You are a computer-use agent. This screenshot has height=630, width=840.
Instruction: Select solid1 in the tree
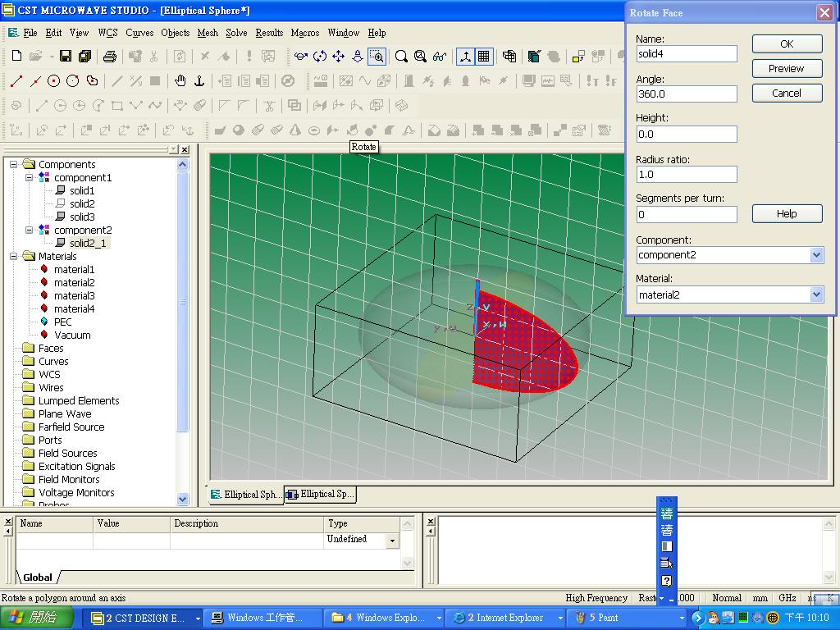(x=82, y=190)
